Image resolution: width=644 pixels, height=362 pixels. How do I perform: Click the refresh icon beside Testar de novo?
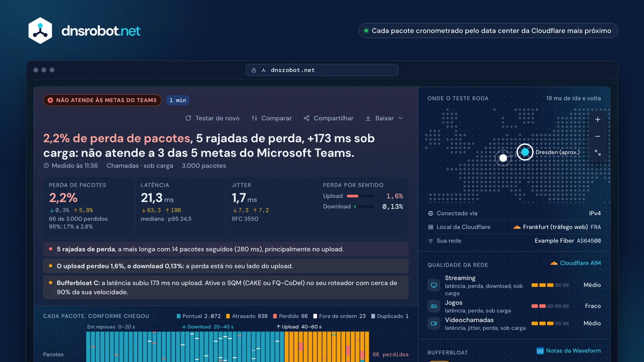tap(188, 118)
